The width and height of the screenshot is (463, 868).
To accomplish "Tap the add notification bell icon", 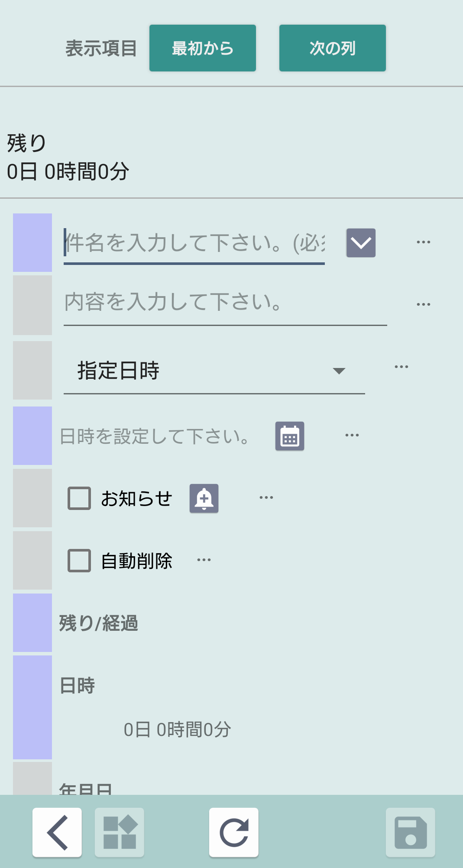I will click(x=204, y=498).
